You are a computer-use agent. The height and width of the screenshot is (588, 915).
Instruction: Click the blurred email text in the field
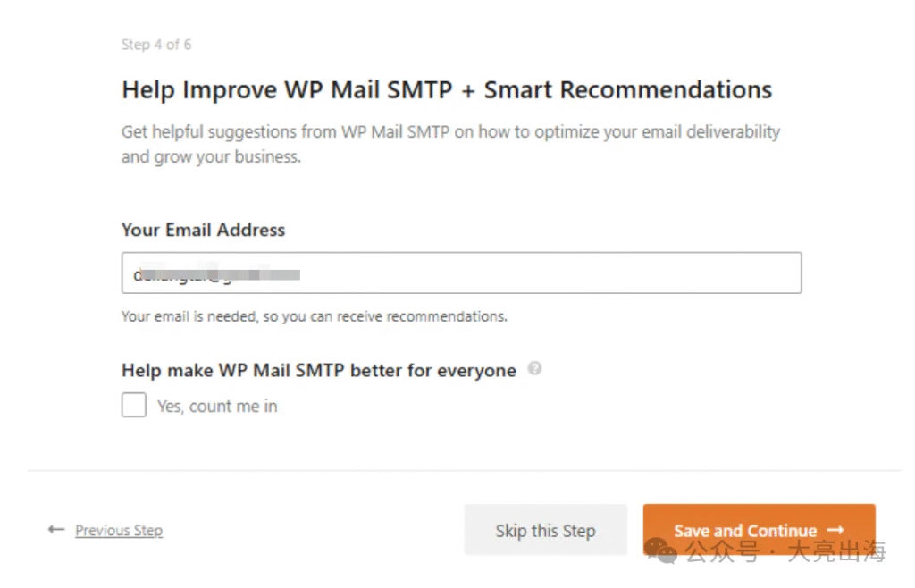click(216, 273)
